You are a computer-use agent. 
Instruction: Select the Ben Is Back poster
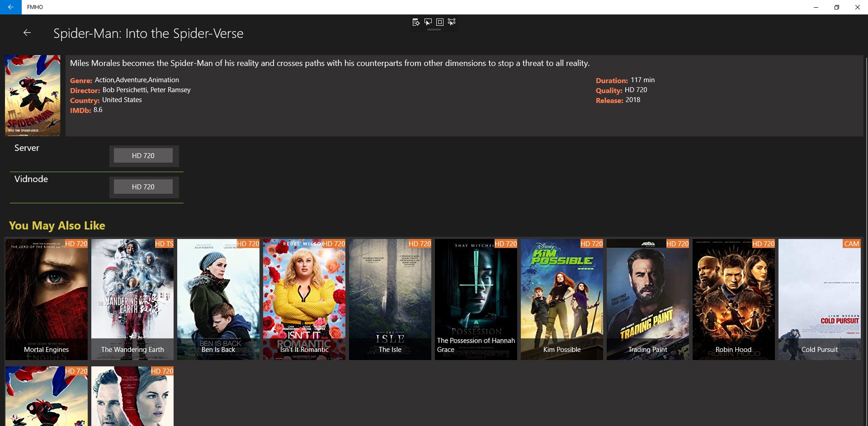click(218, 300)
